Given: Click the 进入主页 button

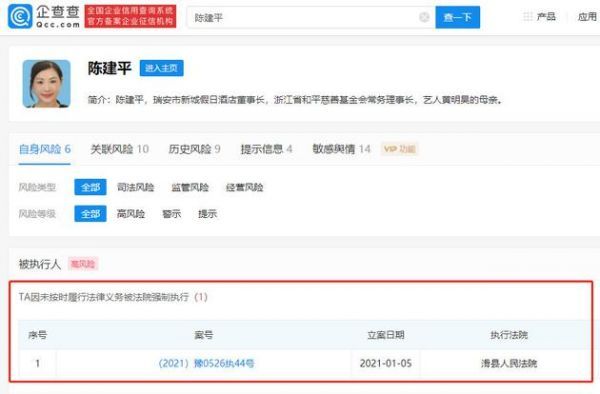Looking at the screenshot, I should pos(161,68).
